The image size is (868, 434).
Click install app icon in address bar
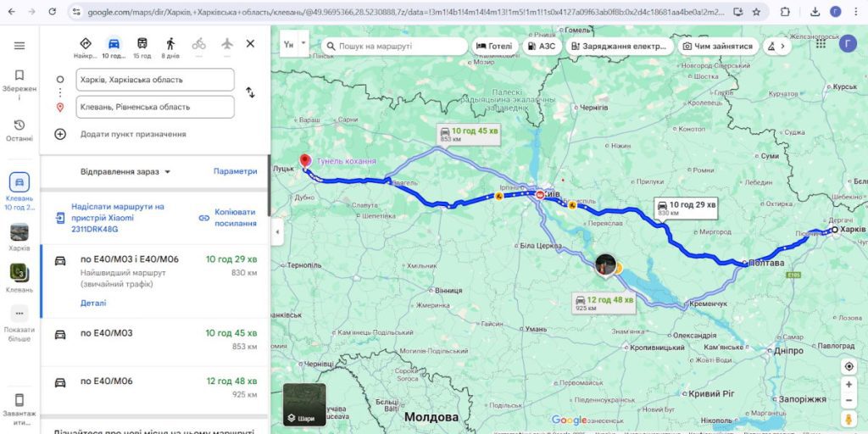(x=737, y=12)
